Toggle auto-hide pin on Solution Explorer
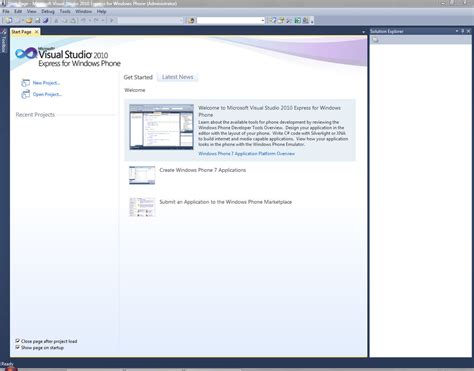This screenshot has height=371, width=474. (463, 31)
